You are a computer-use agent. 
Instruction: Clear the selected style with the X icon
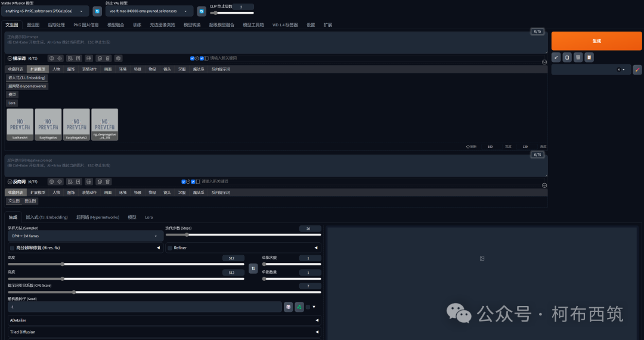pos(618,70)
